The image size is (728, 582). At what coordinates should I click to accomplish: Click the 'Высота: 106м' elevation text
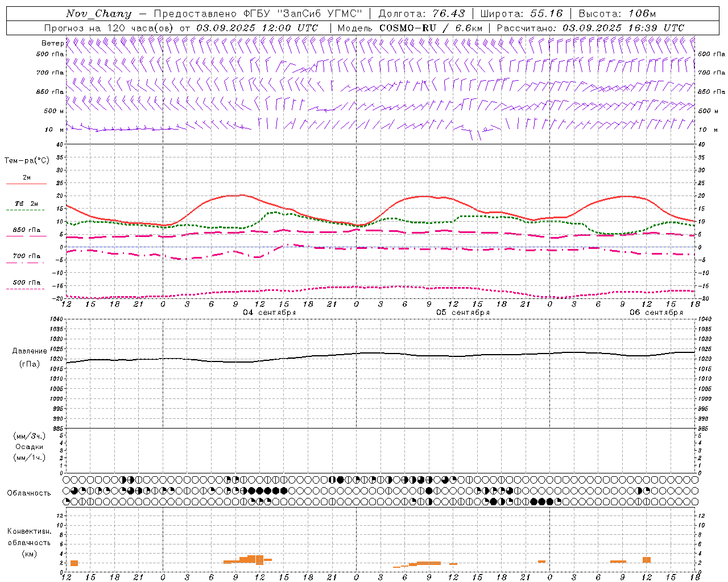click(x=617, y=14)
